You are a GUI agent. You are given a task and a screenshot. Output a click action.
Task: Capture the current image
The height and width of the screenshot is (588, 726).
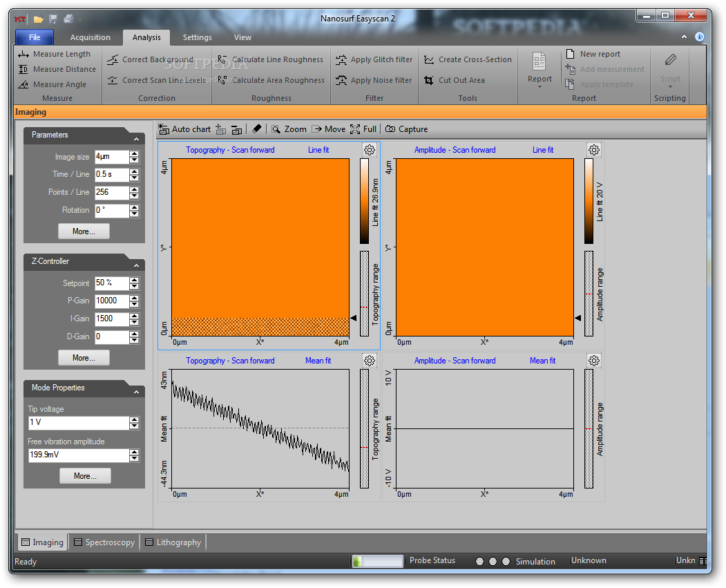click(407, 130)
